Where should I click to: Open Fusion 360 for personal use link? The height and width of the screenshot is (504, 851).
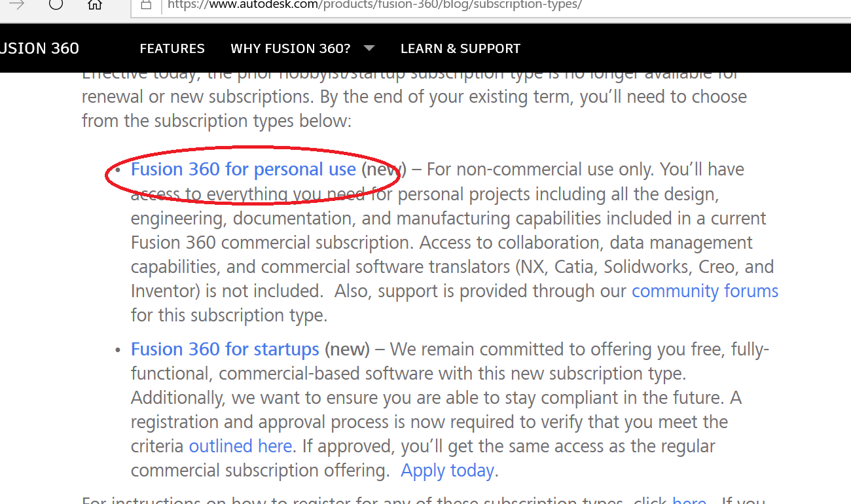point(244,170)
